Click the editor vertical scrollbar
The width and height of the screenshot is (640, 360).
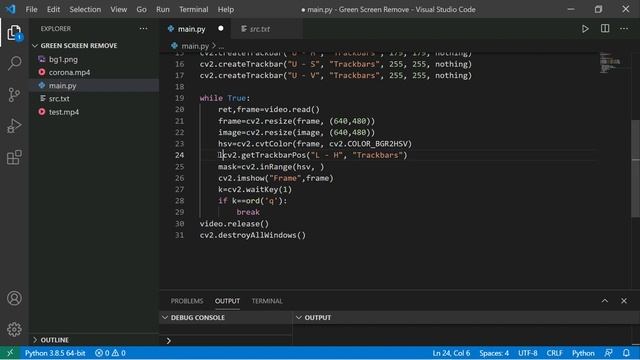point(636,169)
